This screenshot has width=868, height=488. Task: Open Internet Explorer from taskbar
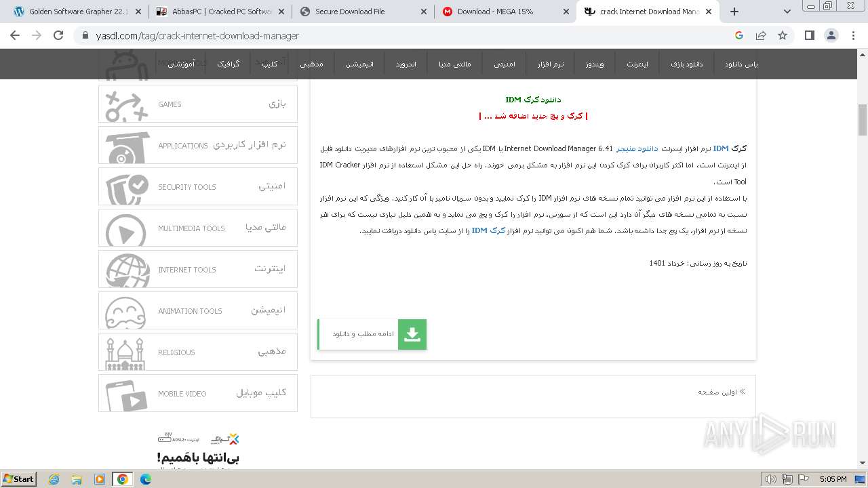pos(54,479)
